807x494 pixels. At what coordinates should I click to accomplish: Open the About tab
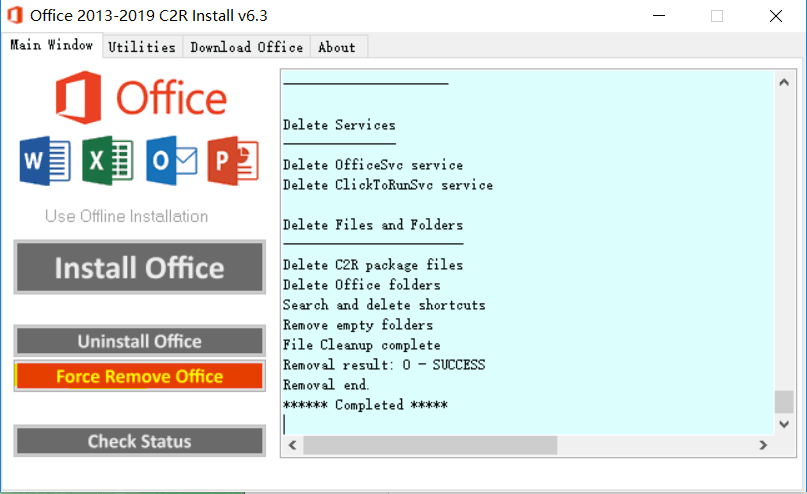pyautogui.click(x=337, y=47)
